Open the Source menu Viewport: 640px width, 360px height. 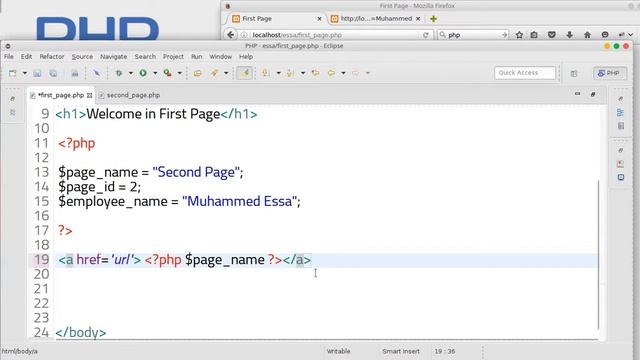point(82,57)
